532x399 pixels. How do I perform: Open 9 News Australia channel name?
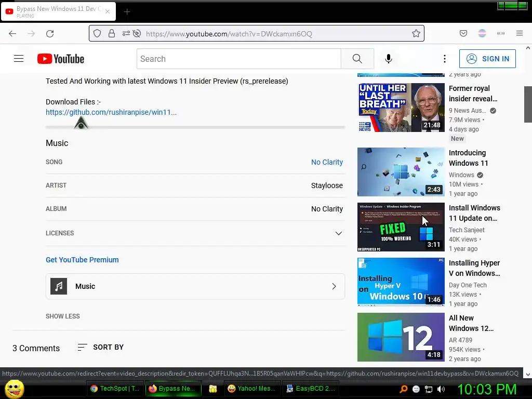click(x=468, y=111)
